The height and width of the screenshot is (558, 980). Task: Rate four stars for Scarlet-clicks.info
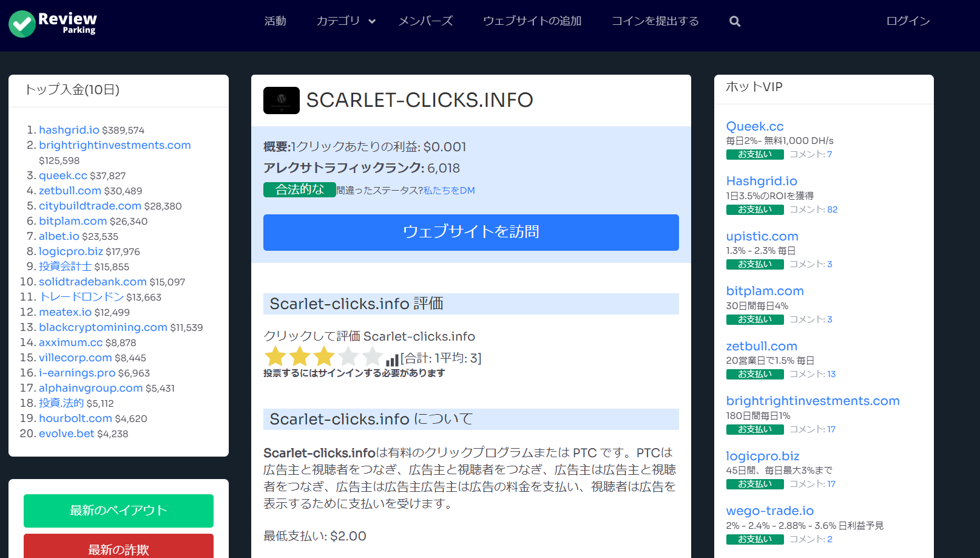[348, 356]
